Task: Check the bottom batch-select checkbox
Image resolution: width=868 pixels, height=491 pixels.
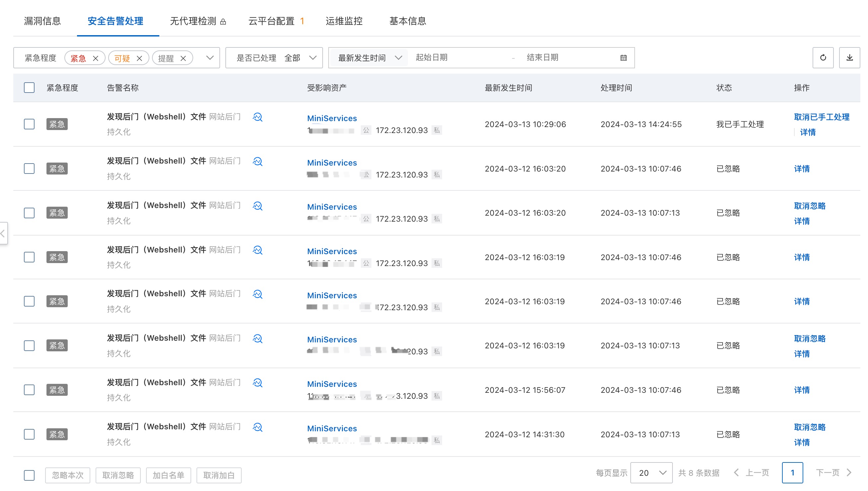Action: tap(29, 475)
